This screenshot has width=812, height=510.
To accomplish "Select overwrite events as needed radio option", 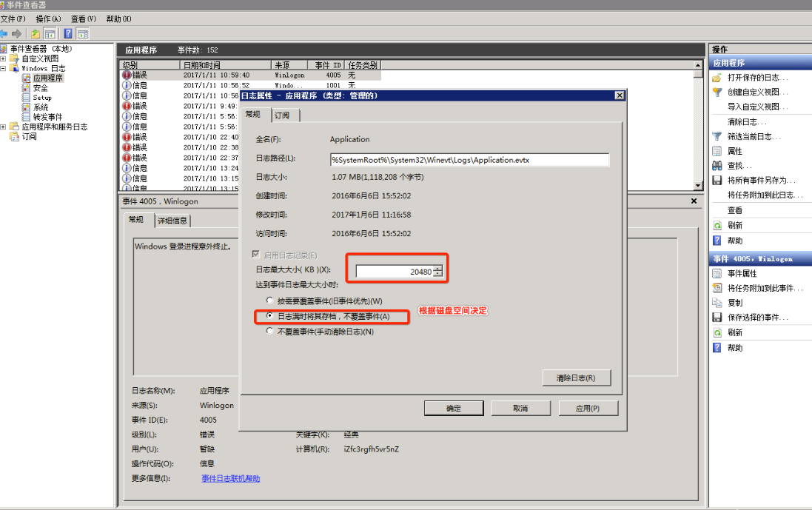I will pos(271,301).
